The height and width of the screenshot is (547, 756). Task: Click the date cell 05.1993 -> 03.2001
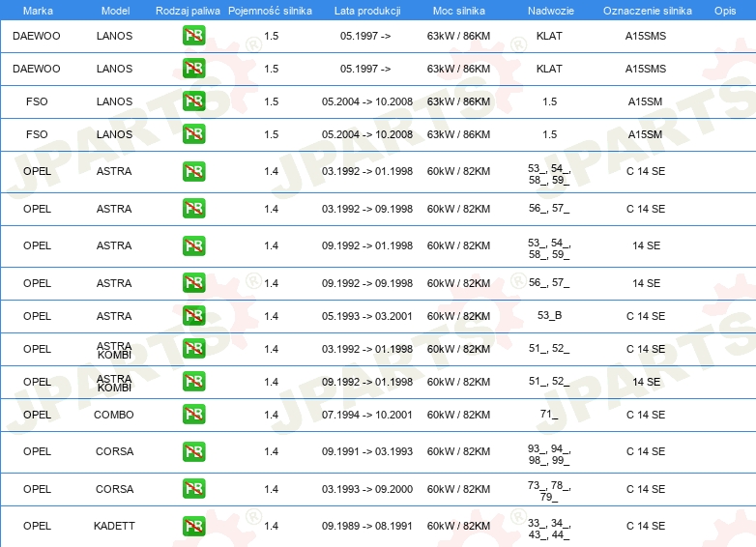pyautogui.click(x=367, y=316)
